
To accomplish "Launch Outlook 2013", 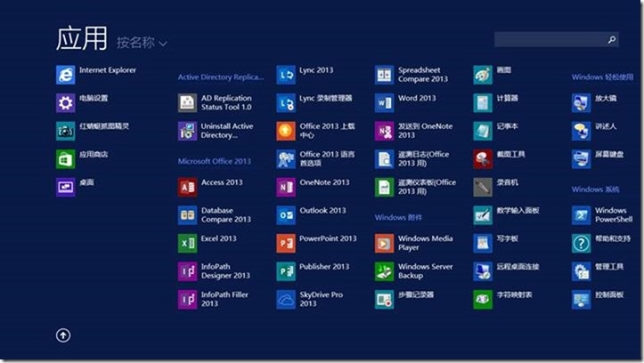I will tap(312, 215).
